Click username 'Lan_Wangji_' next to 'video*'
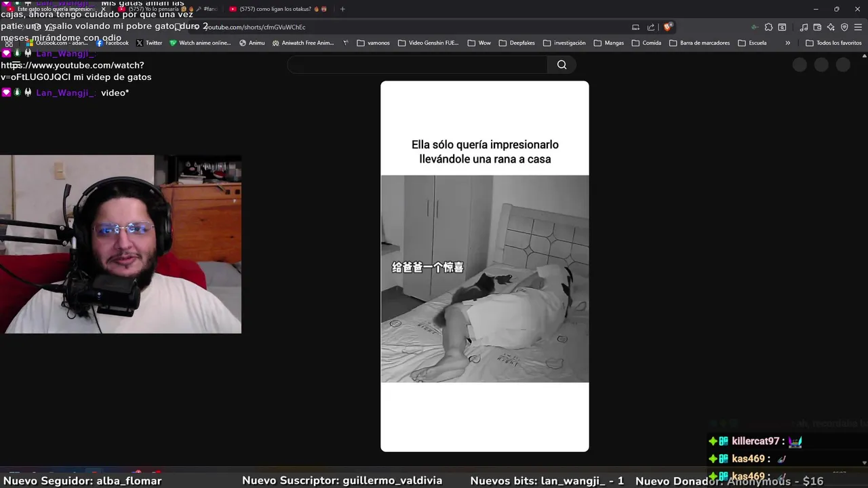Image resolution: width=868 pixels, height=488 pixels. point(65,93)
